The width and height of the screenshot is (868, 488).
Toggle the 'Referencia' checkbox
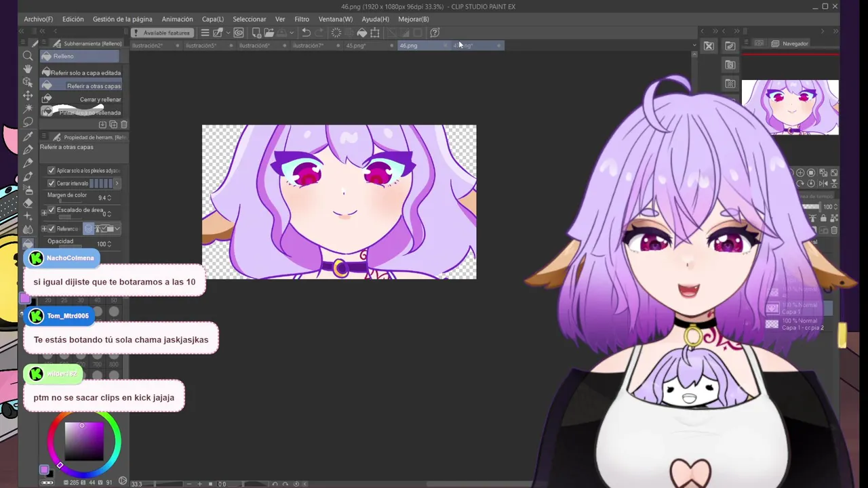click(52, 229)
